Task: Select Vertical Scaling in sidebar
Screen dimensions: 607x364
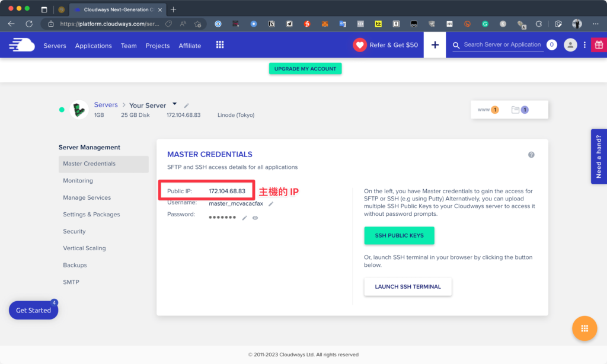Action: pyautogui.click(x=84, y=248)
